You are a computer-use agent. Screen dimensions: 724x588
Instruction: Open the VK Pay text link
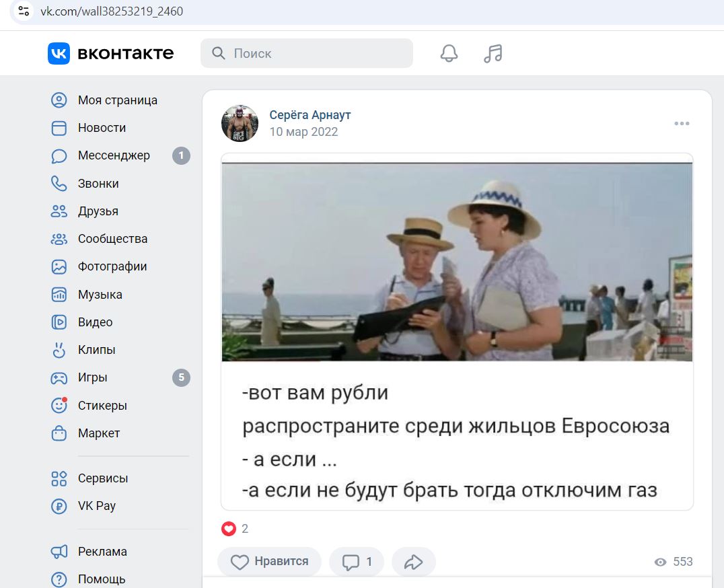tap(97, 507)
